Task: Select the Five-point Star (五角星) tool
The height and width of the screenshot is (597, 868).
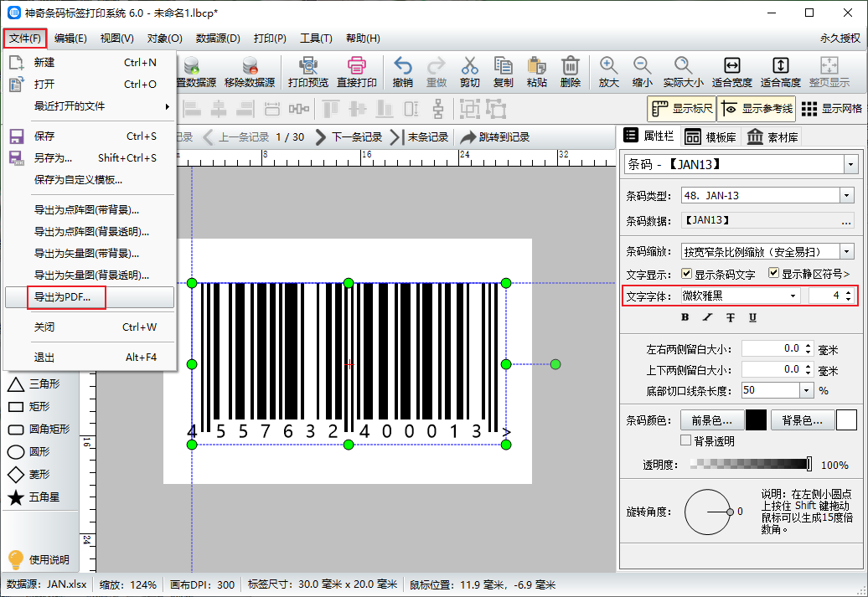Action: coord(34,497)
